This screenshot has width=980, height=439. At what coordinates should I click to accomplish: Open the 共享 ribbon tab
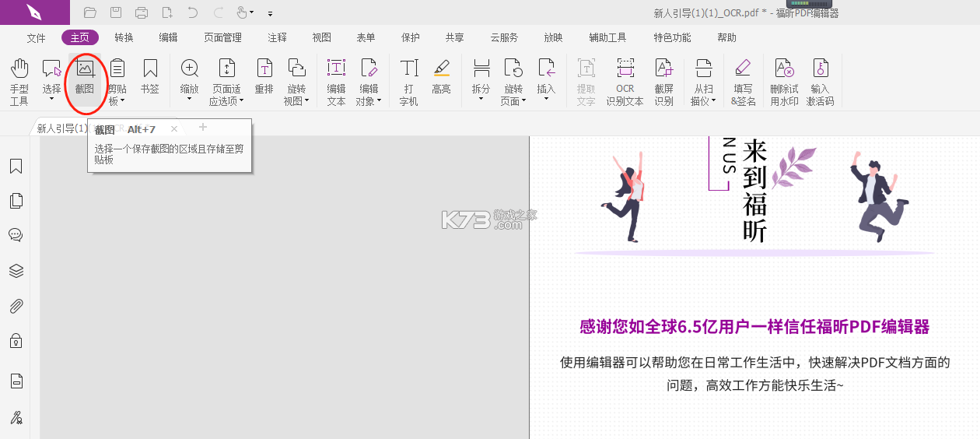click(454, 37)
